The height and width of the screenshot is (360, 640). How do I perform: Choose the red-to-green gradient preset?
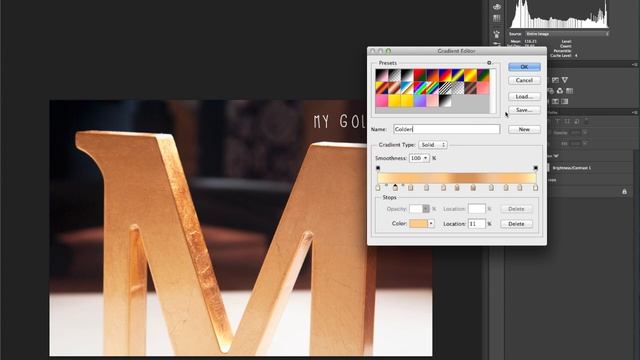pyautogui.click(x=420, y=75)
